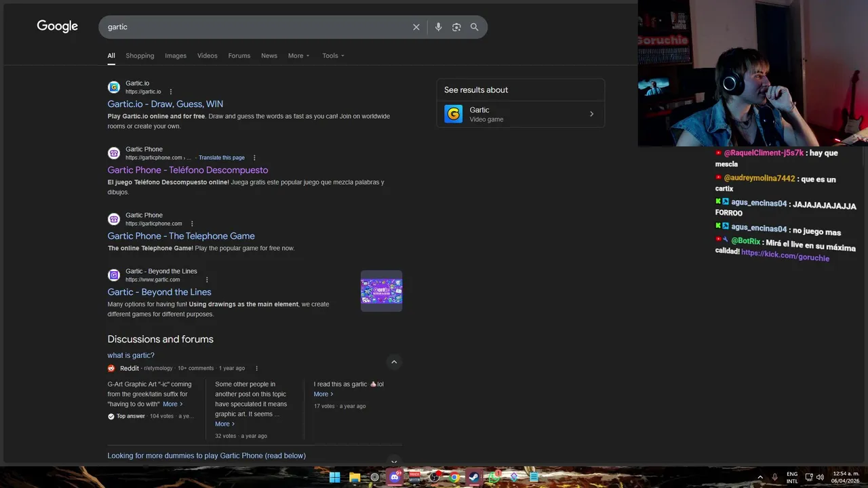Click favicon of 'The Telephone Game' result
868x488 pixels.
(114, 219)
